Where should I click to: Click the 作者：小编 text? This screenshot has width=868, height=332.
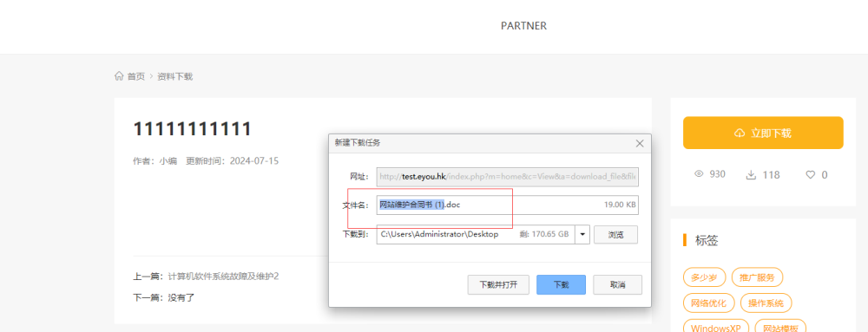click(155, 161)
